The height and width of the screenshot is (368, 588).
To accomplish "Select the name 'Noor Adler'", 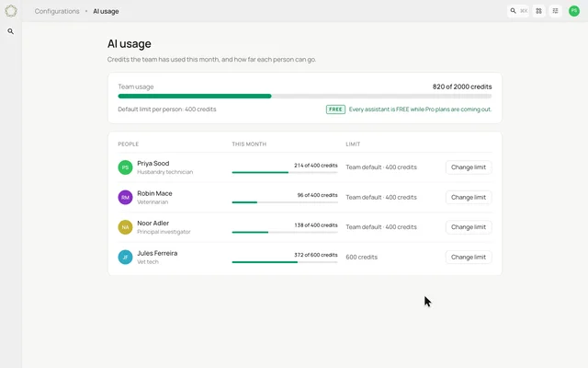I will [x=153, y=223].
